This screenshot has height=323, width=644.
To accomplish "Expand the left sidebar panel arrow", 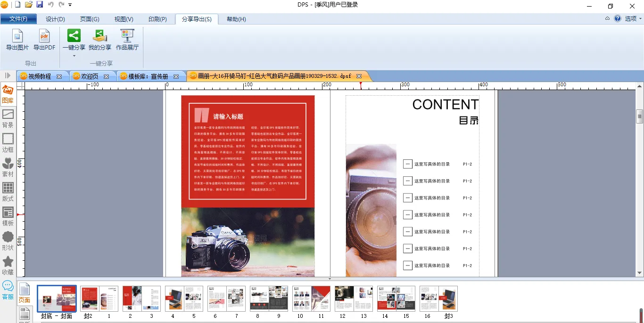I will coord(8,75).
